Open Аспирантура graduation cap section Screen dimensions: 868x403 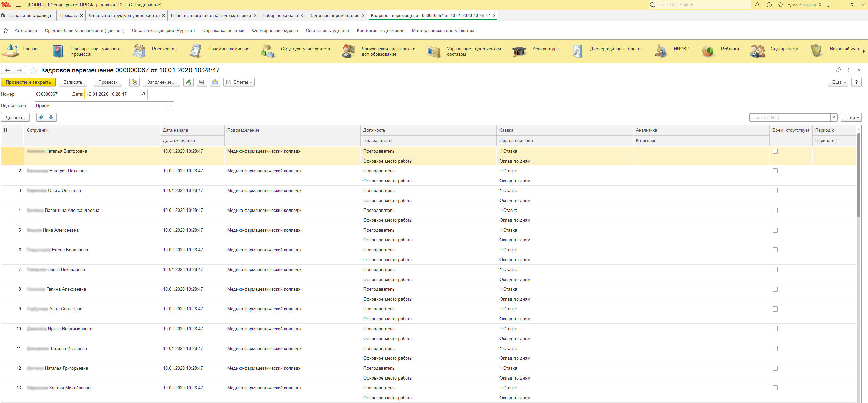(x=519, y=51)
